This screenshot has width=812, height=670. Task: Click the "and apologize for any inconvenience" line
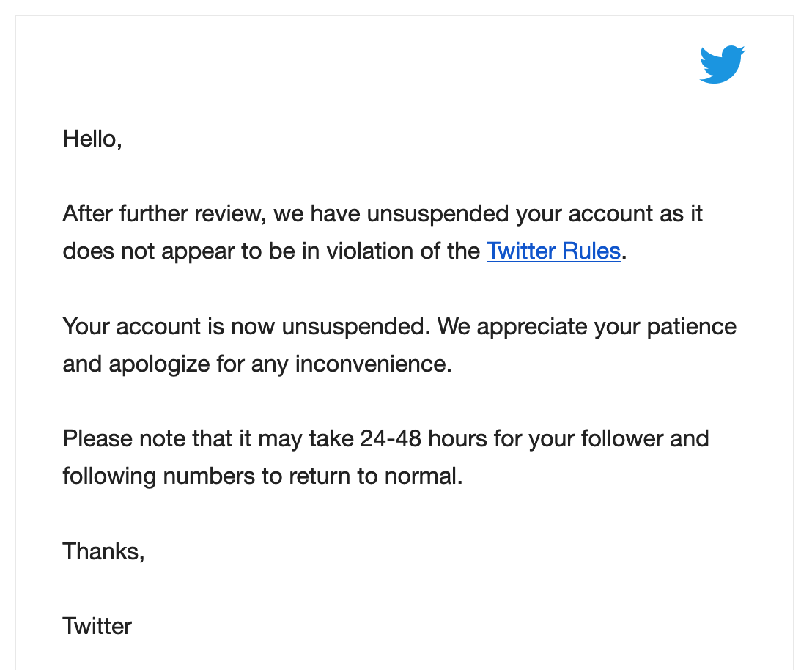coord(257,364)
